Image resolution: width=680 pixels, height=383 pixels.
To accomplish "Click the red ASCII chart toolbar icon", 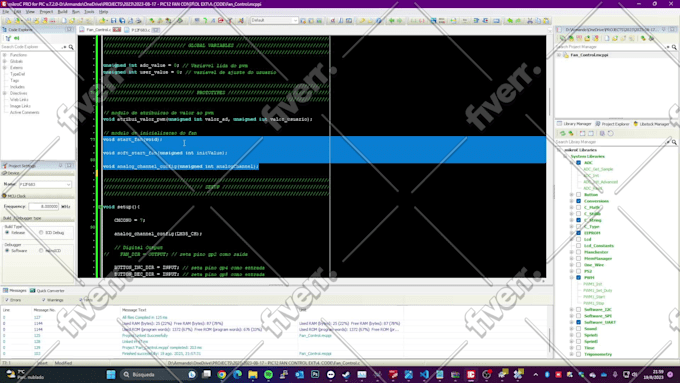I will (x=332, y=20).
